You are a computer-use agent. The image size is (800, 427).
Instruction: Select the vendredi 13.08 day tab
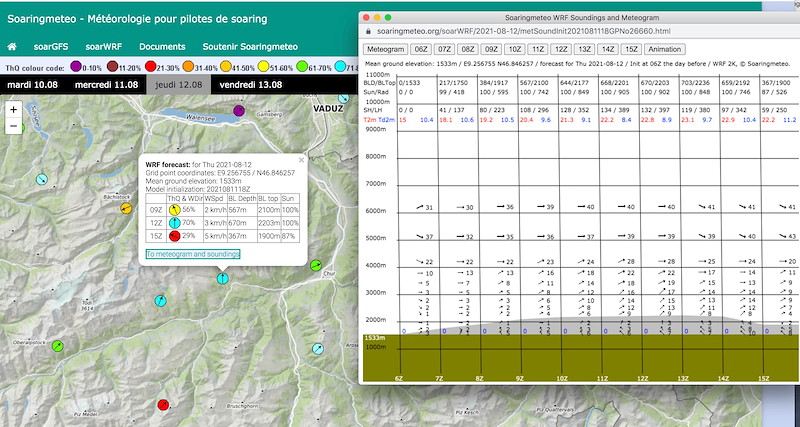(251, 85)
